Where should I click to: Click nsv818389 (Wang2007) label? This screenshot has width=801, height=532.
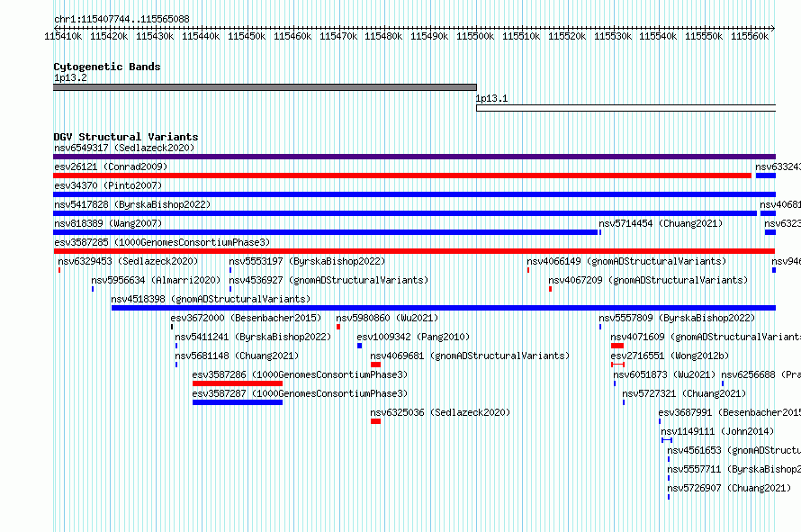click(x=108, y=223)
